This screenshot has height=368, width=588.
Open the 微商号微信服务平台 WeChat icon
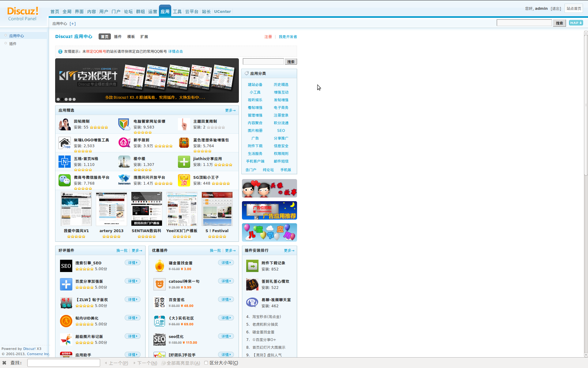(x=65, y=180)
